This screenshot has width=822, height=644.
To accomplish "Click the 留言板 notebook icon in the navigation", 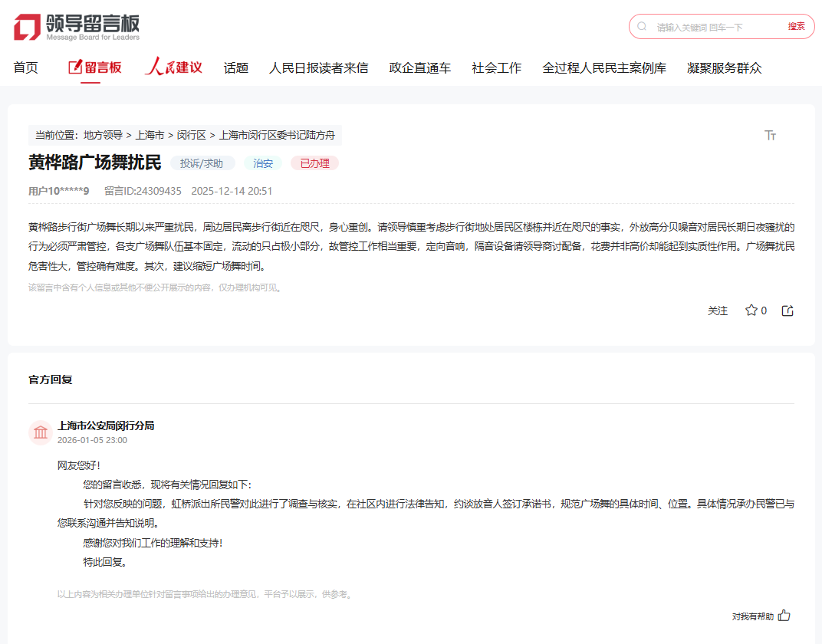I will [x=74, y=67].
